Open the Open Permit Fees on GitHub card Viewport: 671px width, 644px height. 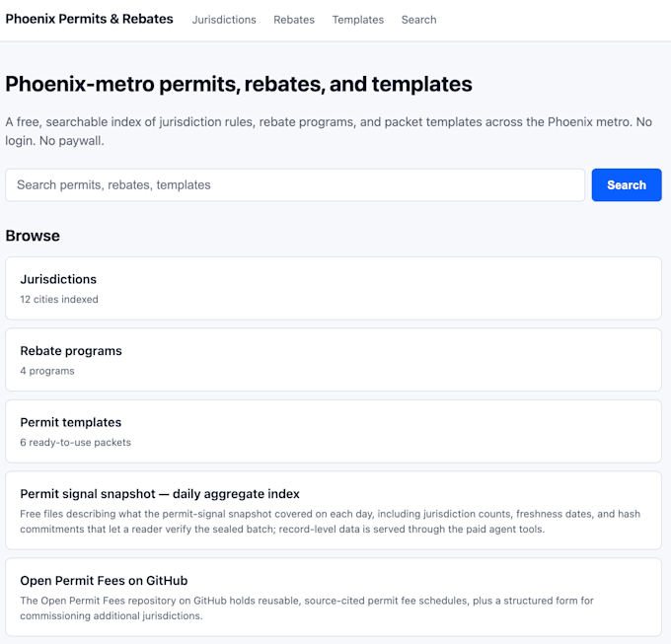334,597
